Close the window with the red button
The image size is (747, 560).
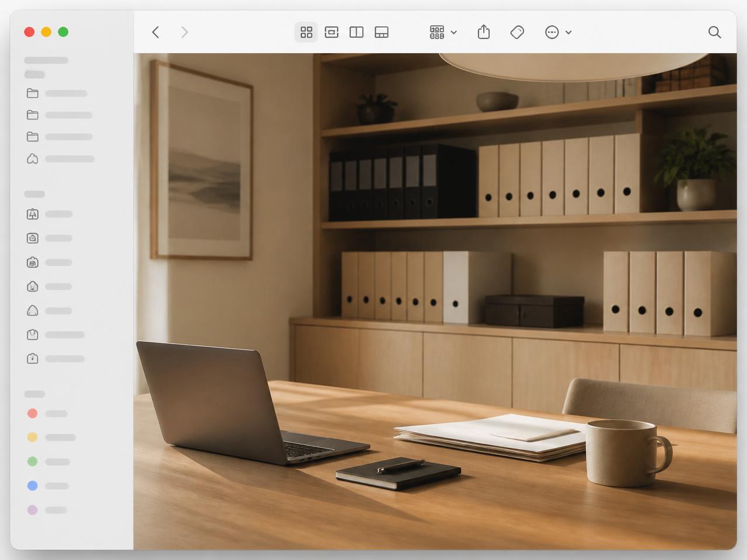(29, 32)
